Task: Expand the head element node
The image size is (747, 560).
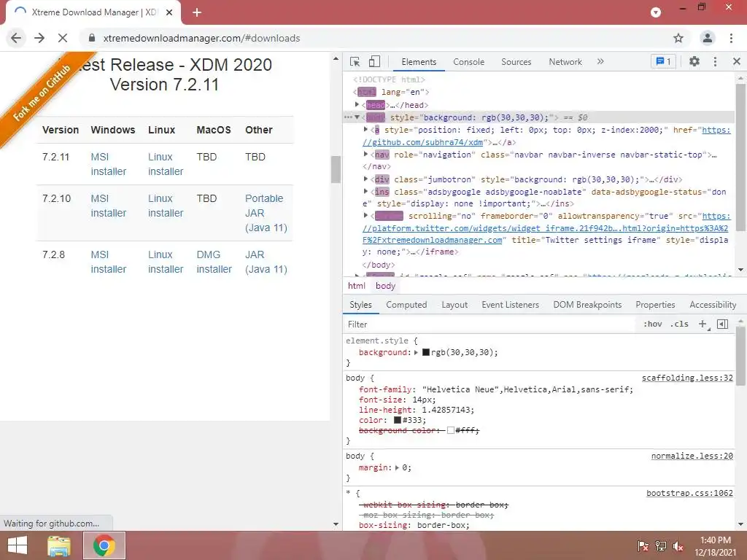Action: point(357,105)
